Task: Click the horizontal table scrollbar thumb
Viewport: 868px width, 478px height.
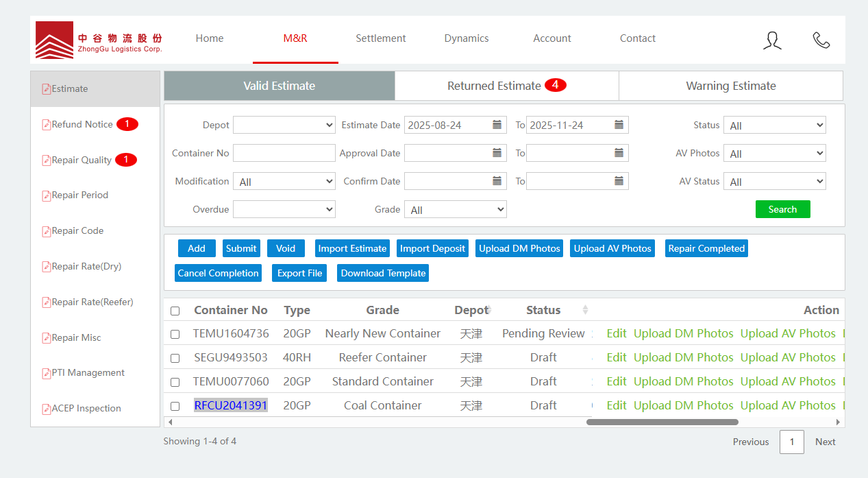Action: click(x=662, y=422)
